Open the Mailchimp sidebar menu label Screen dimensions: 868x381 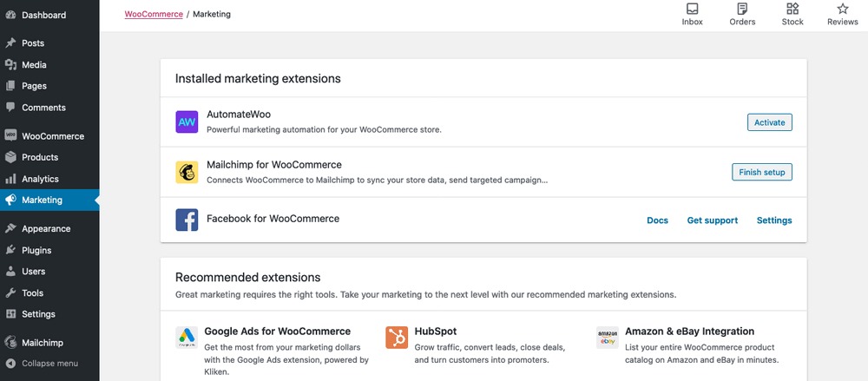[x=42, y=343]
